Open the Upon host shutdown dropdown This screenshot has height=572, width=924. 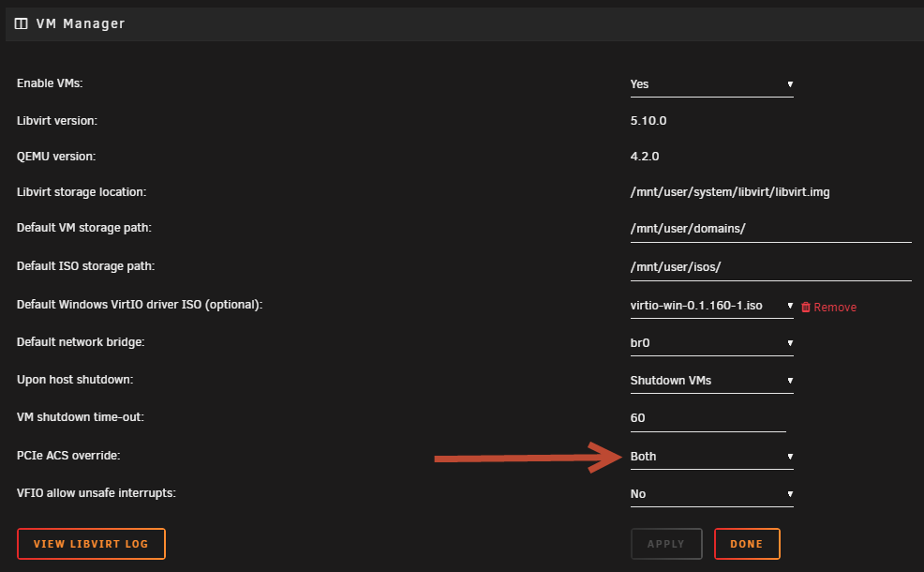(x=711, y=381)
